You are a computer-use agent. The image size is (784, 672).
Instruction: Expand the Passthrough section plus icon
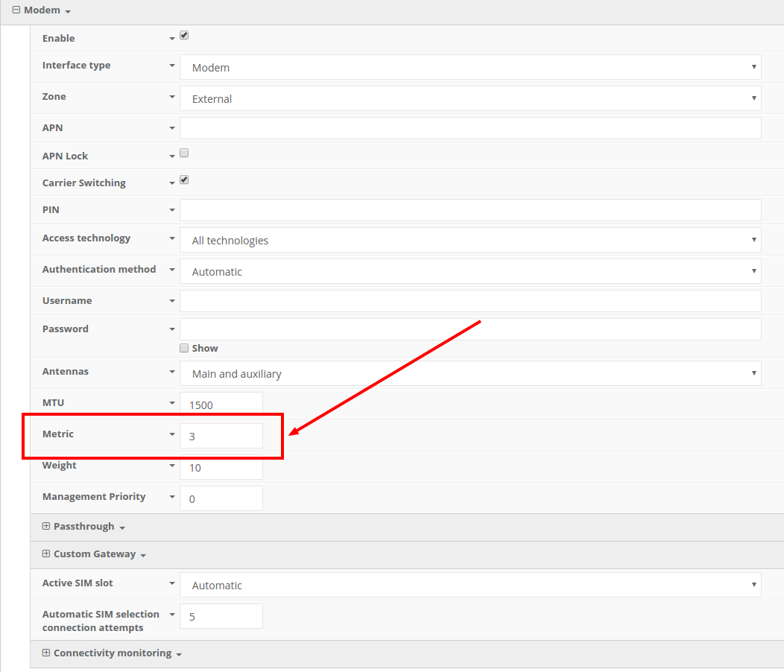click(46, 526)
